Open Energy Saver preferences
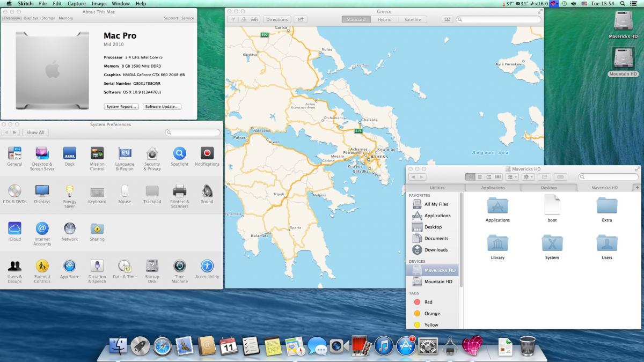The width and height of the screenshot is (644, 362). coord(70,196)
